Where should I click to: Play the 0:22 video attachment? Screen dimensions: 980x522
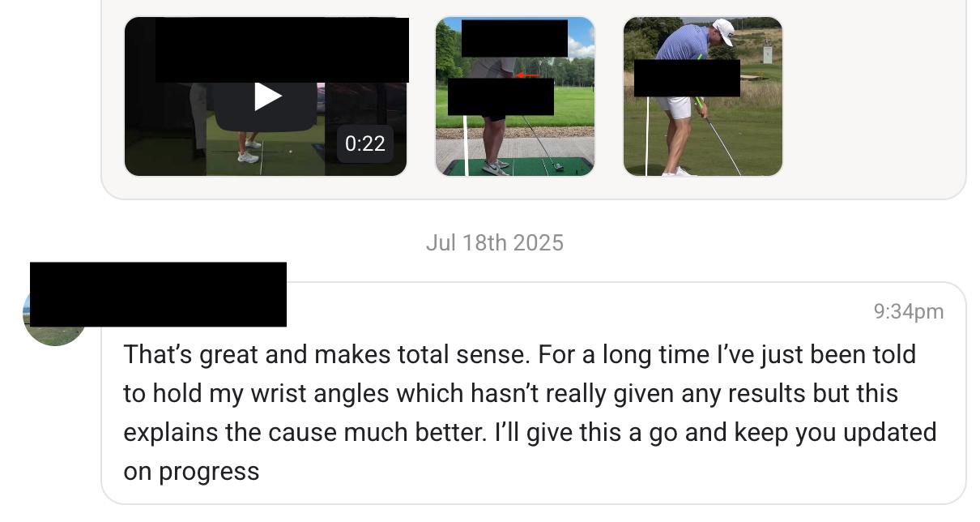(266, 96)
